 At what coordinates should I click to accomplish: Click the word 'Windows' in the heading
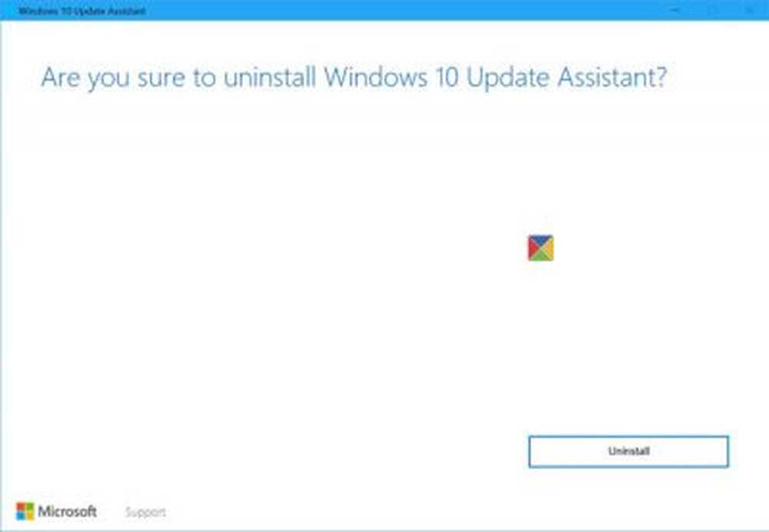click(x=376, y=77)
